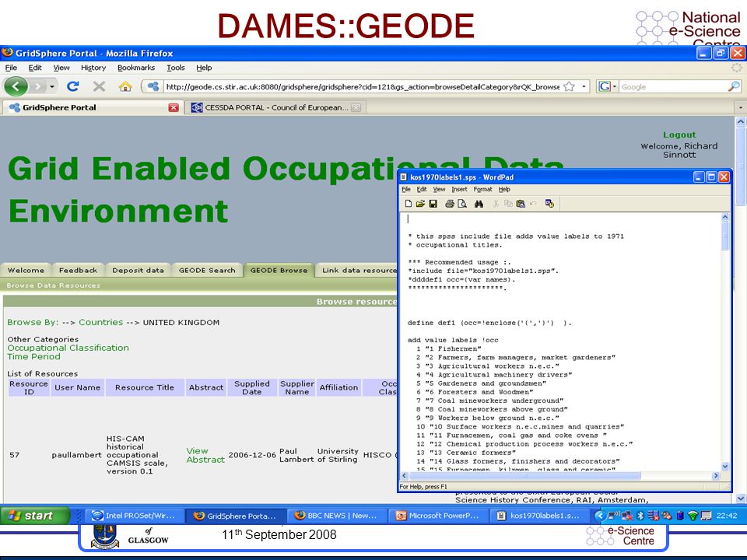Expand system tray hidden icons arrow
The image size is (747, 560).
600,515
